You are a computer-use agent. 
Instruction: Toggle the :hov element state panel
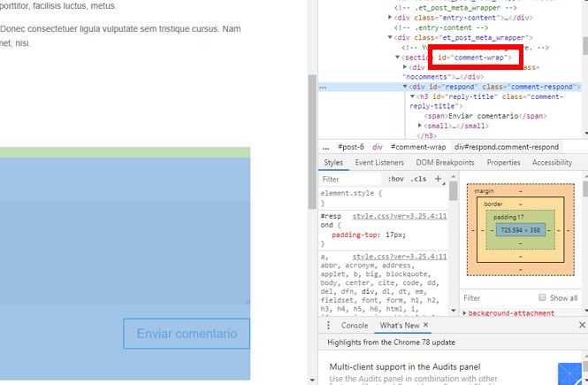pyautogui.click(x=396, y=179)
